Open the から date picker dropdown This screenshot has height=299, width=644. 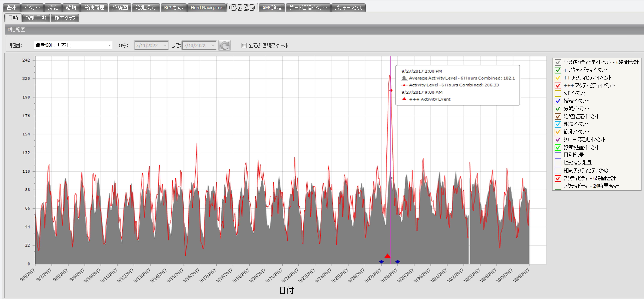165,46
